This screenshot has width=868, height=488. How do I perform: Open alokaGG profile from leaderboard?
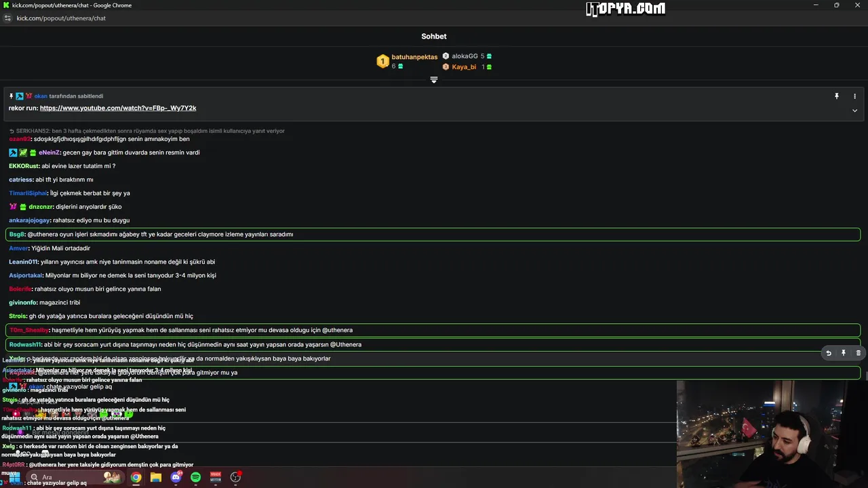[465, 56]
